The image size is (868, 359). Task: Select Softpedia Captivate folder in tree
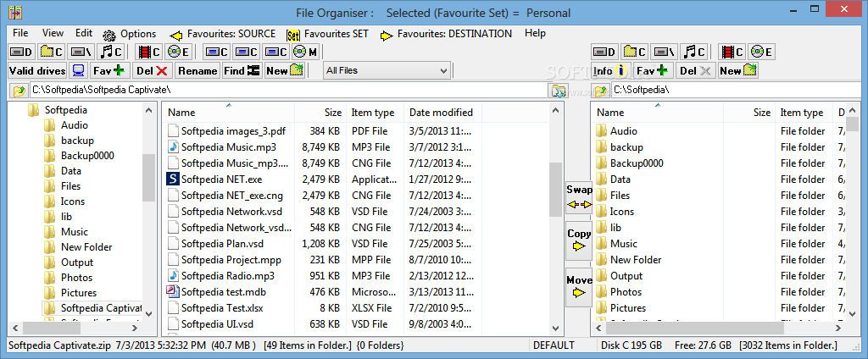[x=93, y=308]
